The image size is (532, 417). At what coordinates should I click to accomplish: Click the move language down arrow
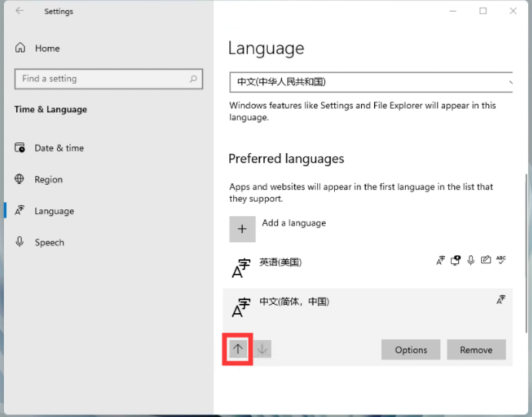point(263,349)
